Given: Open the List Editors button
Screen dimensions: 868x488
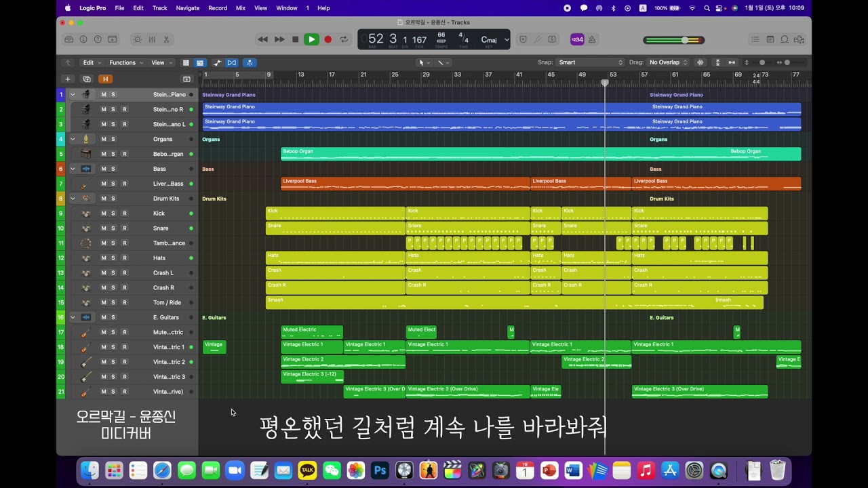Looking at the screenshot, I should pos(756,39).
